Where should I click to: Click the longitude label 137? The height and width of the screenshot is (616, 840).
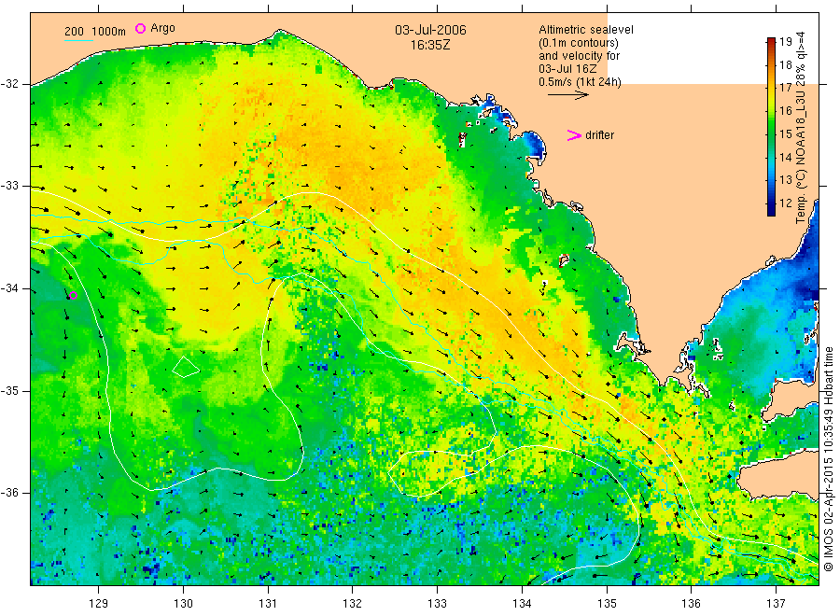[x=776, y=603]
